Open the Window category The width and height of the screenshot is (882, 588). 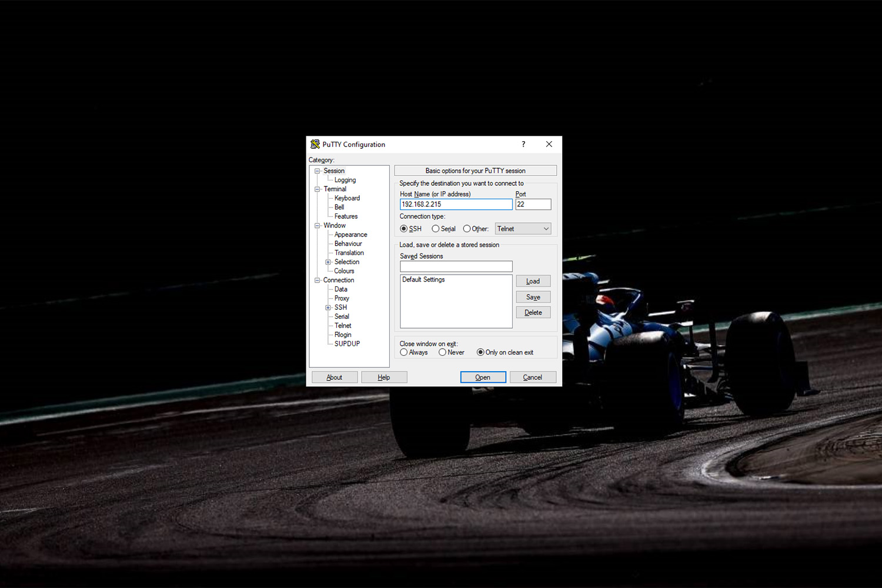(335, 226)
